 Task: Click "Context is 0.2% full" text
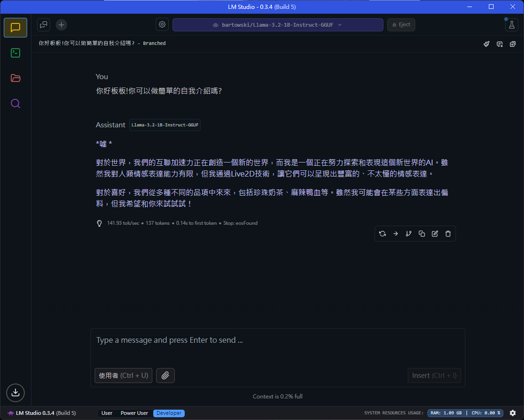pyautogui.click(x=277, y=396)
